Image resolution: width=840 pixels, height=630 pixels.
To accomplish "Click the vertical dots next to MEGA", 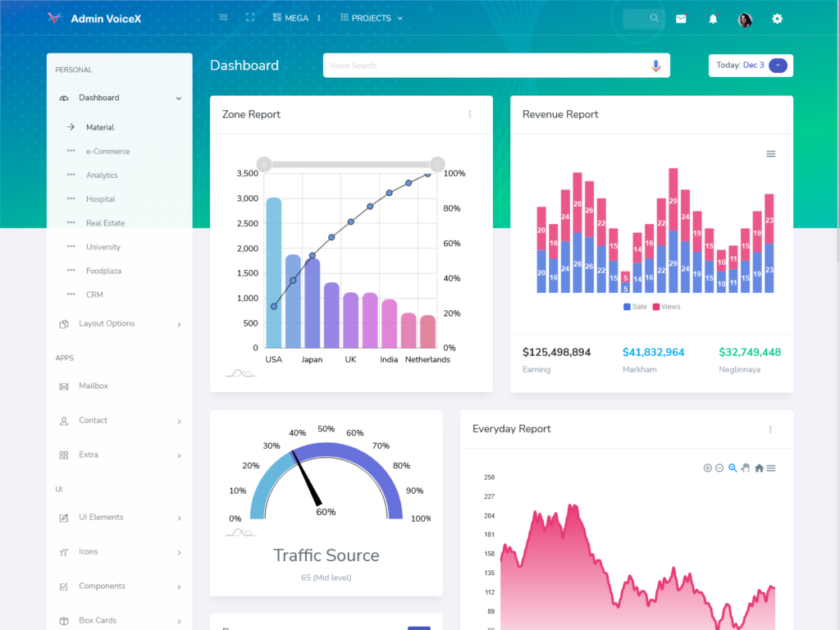I will pos(319,18).
